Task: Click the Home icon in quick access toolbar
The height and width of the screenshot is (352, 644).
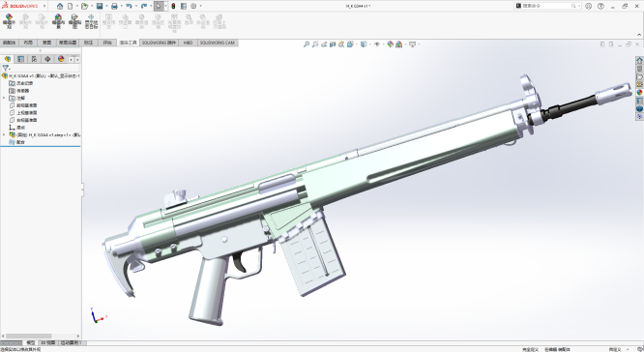Action: tap(60, 6)
